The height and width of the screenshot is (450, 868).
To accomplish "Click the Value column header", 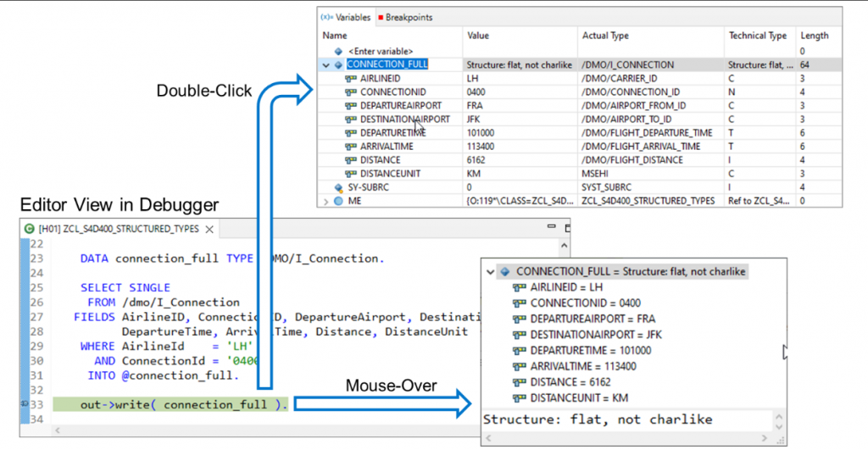I will click(478, 36).
